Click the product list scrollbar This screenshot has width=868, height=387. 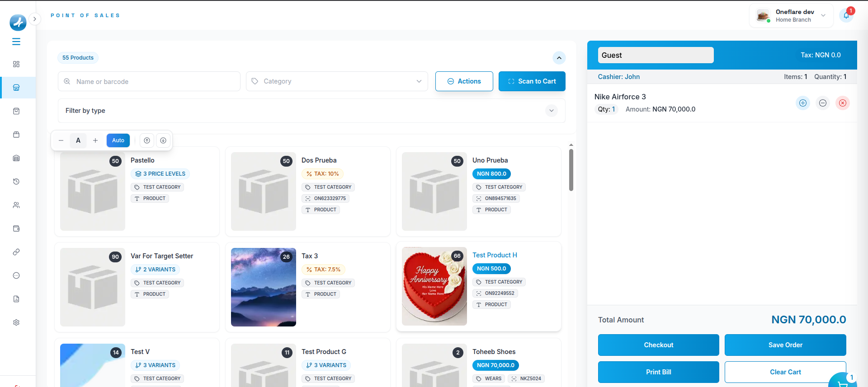pyautogui.click(x=571, y=170)
